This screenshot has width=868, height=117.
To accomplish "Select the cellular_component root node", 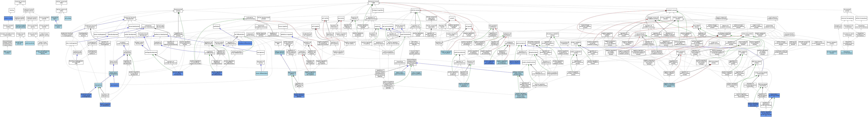I will point(61,2).
